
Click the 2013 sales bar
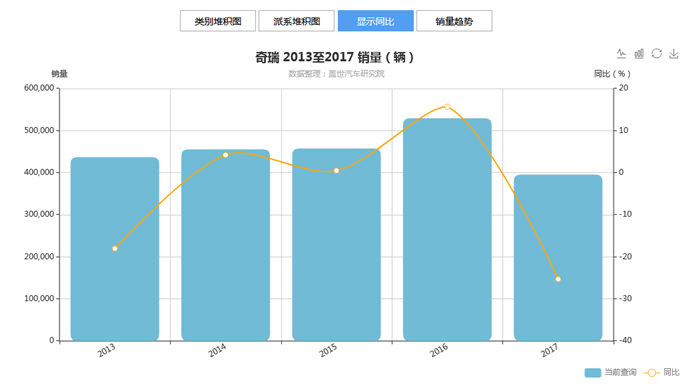pos(115,249)
